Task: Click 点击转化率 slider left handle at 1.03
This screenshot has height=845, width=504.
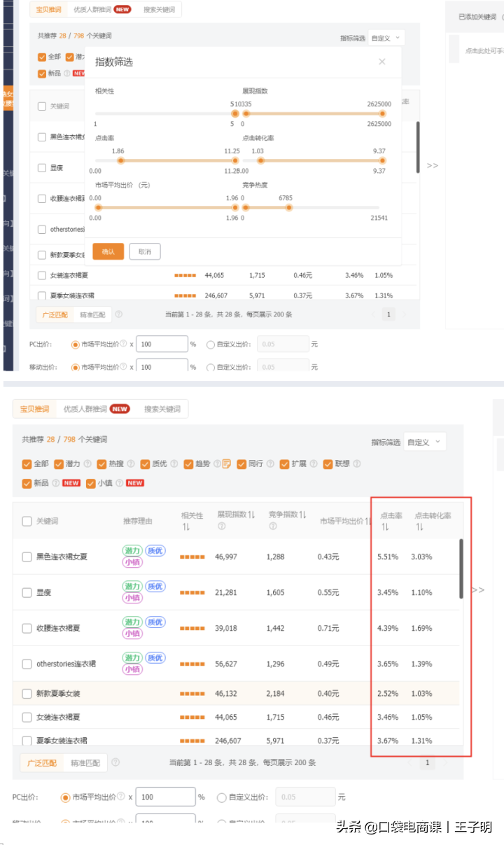Action: (261, 160)
